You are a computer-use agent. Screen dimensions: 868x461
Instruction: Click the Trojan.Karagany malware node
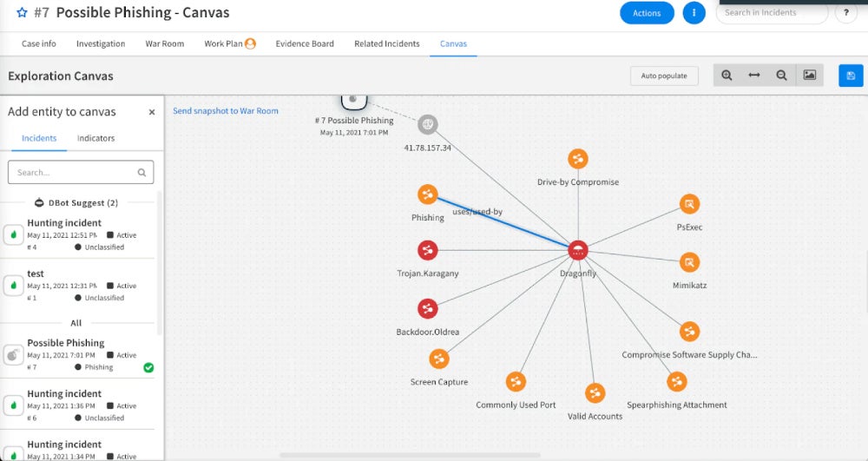point(427,251)
